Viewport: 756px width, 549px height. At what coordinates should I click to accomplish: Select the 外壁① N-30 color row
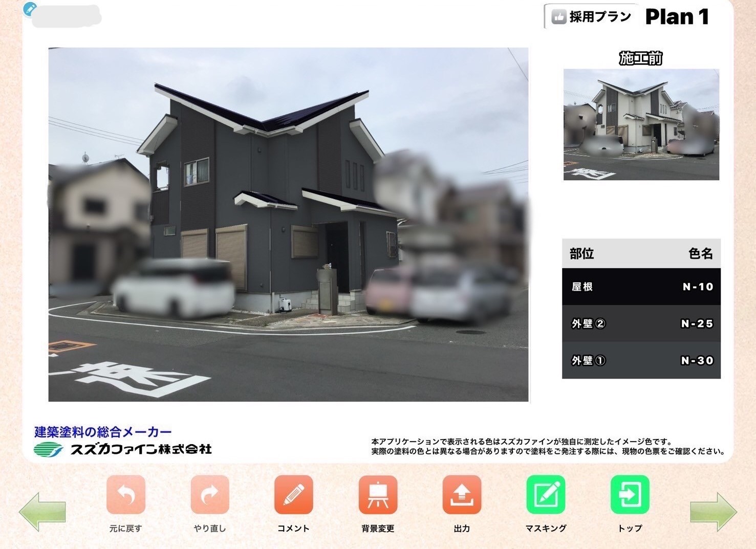point(641,361)
